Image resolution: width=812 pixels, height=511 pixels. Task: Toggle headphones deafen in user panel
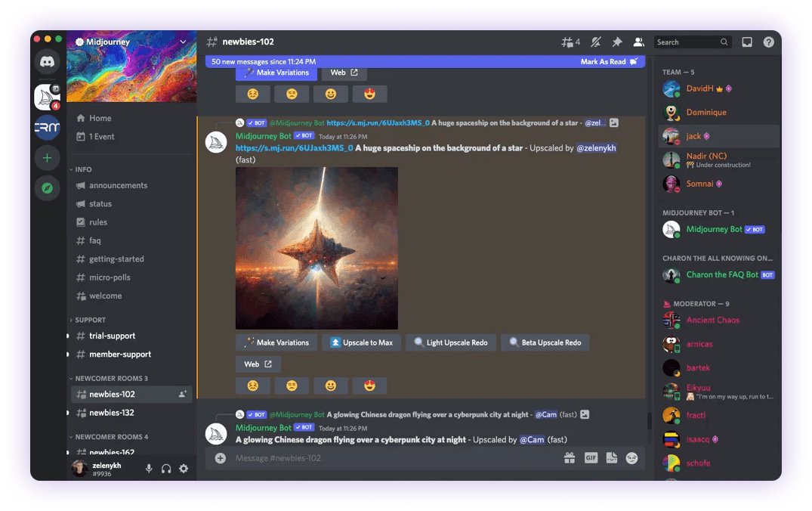[166, 469]
